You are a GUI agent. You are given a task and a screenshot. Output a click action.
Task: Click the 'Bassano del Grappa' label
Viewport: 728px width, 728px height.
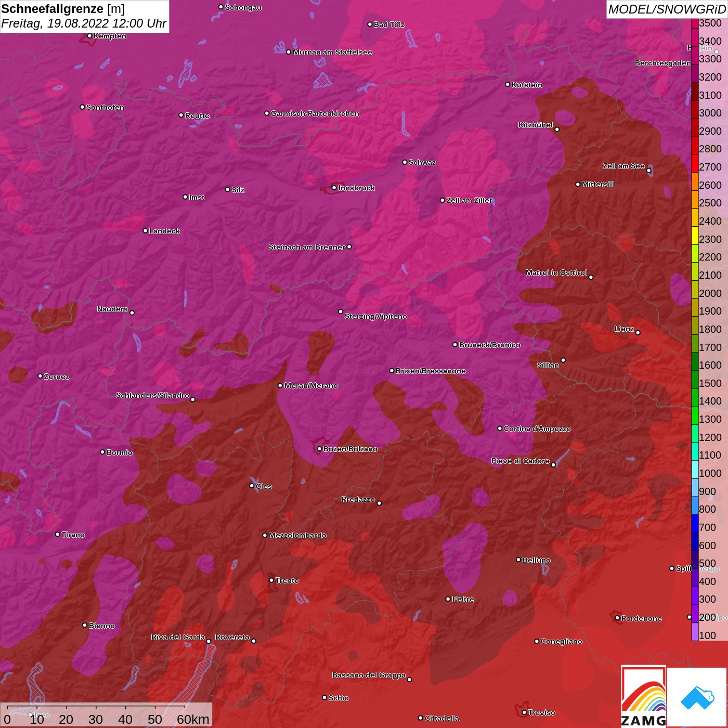369,675
